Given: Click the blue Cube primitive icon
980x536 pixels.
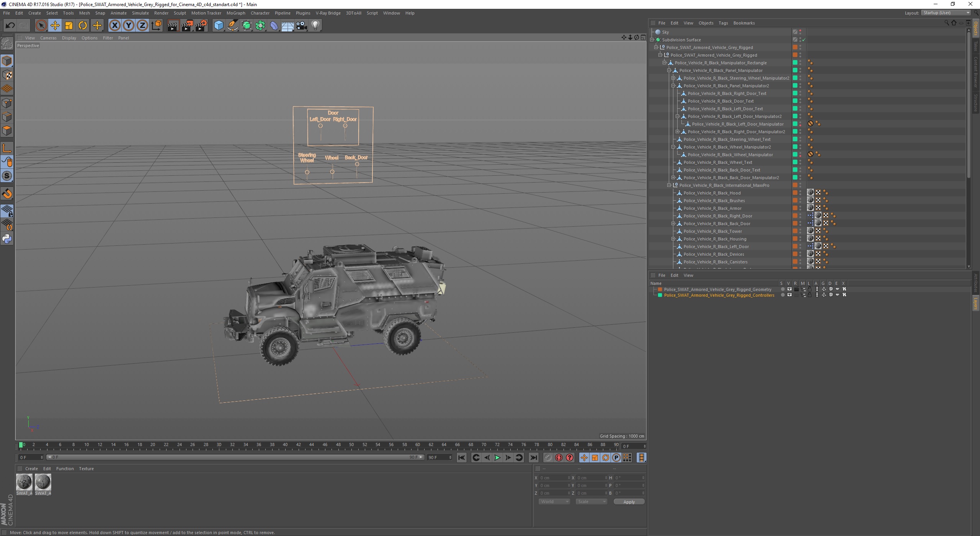Looking at the screenshot, I should point(219,26).
